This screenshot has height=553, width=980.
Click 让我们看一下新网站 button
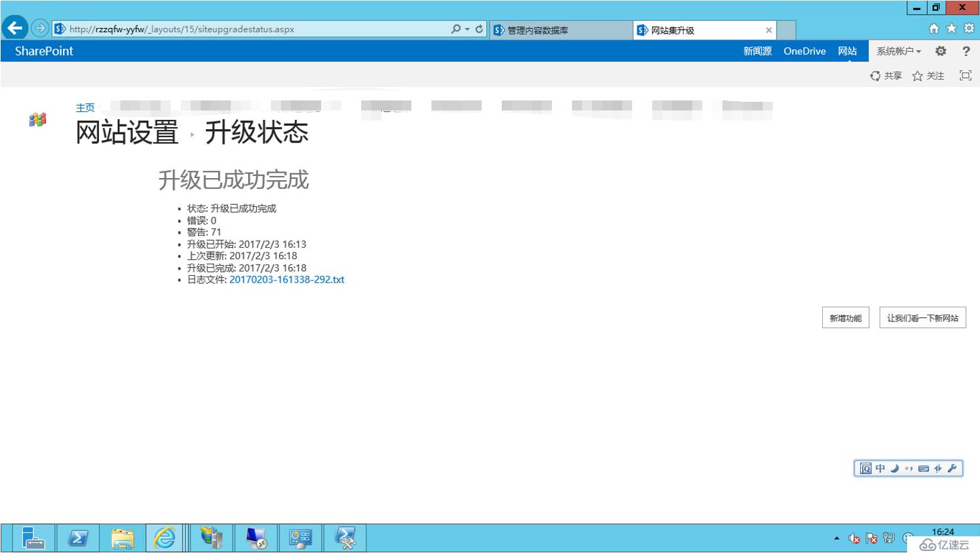coord(922,318)
